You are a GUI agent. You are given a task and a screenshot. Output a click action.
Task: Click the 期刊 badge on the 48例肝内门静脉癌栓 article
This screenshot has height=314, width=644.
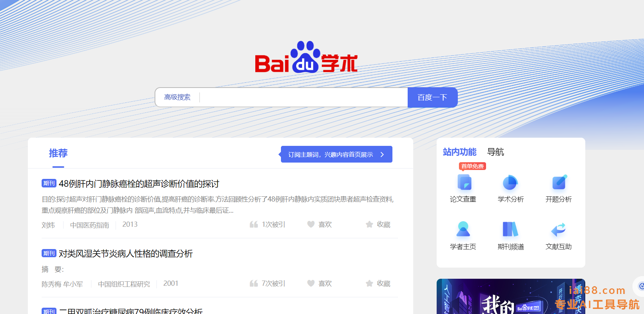pos(49,183)
